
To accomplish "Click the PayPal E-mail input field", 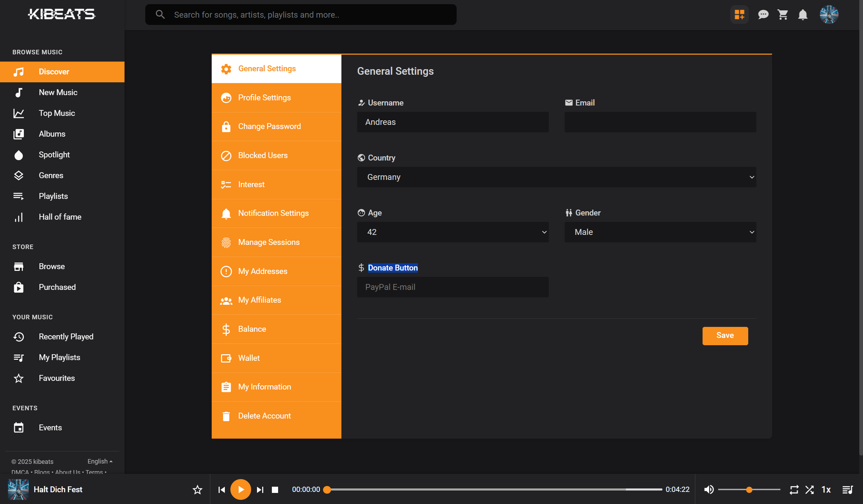I will [452, 287].
